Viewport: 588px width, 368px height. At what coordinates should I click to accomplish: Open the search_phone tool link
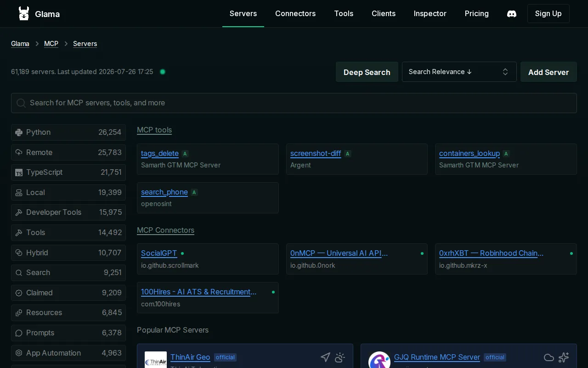click(164, 192)
